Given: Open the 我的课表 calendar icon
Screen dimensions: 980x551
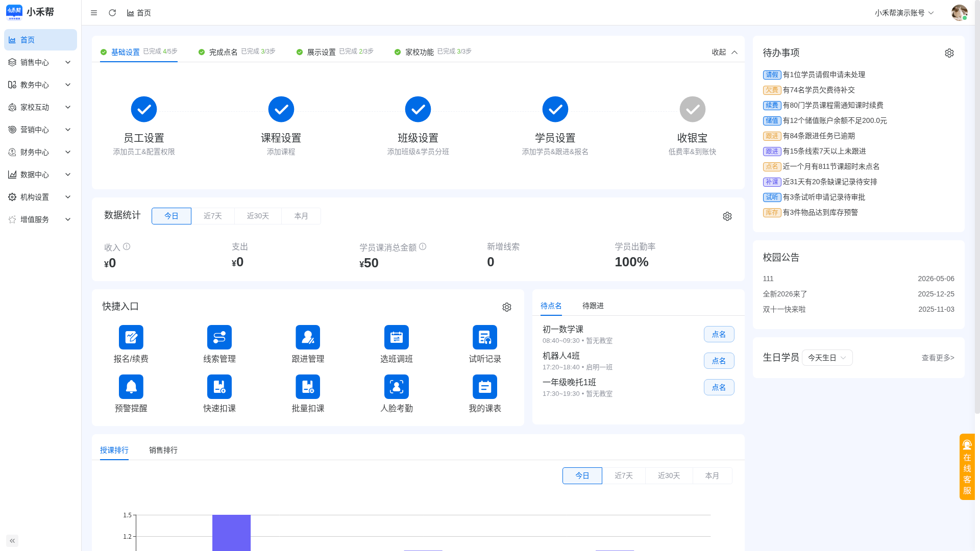Looking at the screenshot, I should coord(485,387).
